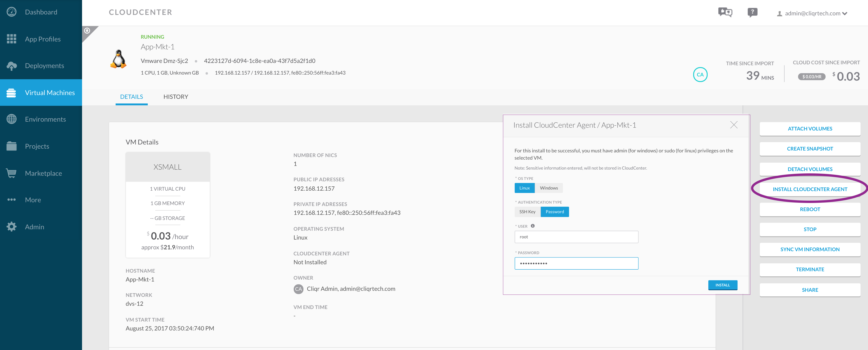The width and height of the screenshot is (868, 350).
Task: Choose SSH Key authentication type
Action: (527, 212)
